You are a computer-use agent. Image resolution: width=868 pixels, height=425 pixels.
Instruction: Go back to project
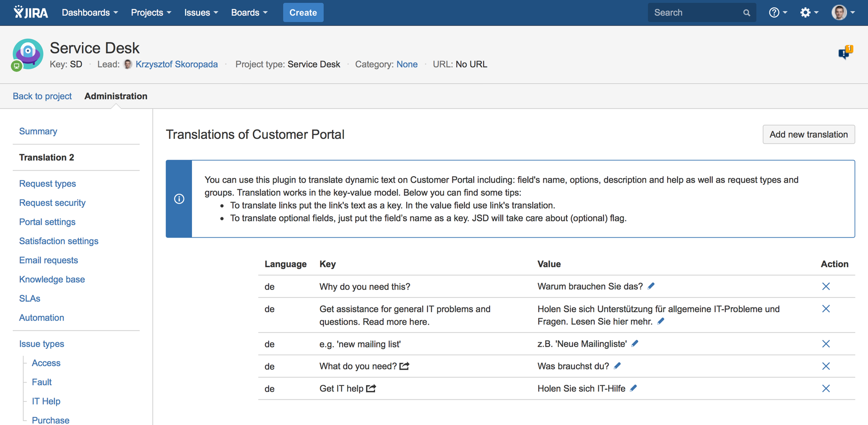point(42,96)
